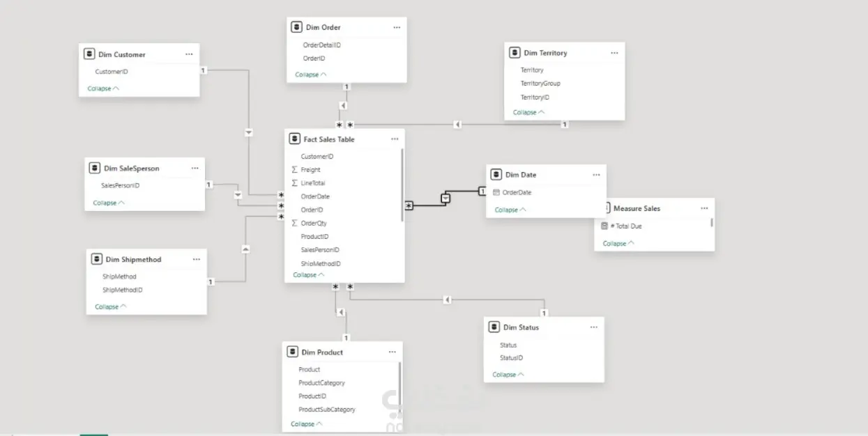Select TerritoryGroup field in Dim Territory
This screenshot has height=436, width=868.
coord(540,84)
